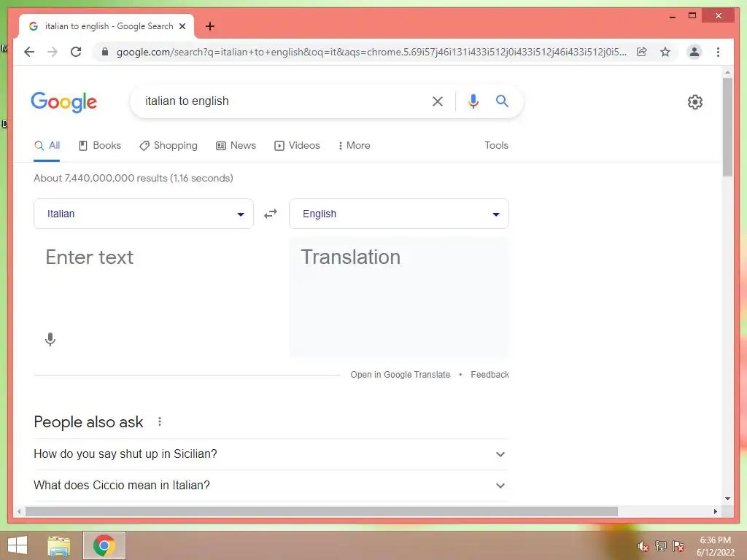Image resolution: width=747 pixels, height=560 pixels.
Task: Go to the Google homepage logo
Action: (x=64, y=102)
